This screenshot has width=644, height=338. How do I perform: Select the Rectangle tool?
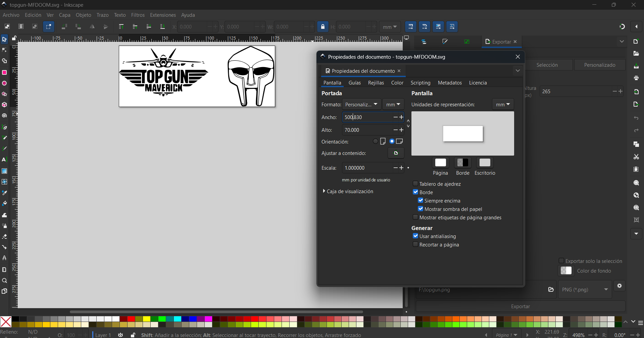click(4, 72)
